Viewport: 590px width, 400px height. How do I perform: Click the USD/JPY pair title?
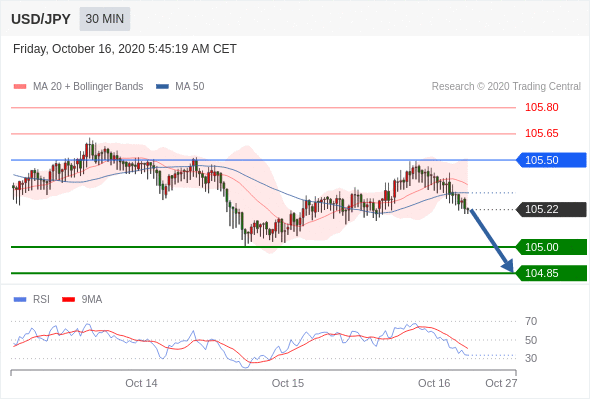41,19
